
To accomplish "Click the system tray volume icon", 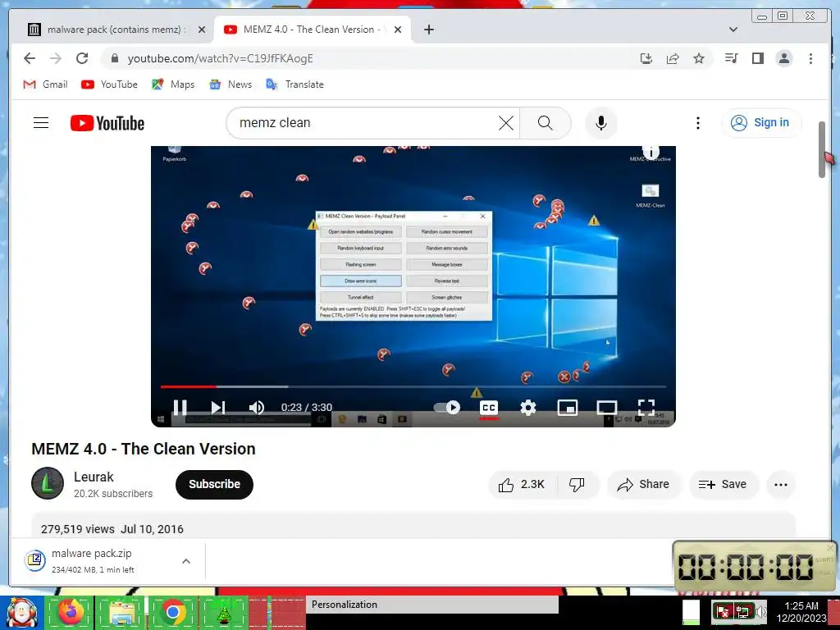I will pyautogui.click(x=760, y=612).
